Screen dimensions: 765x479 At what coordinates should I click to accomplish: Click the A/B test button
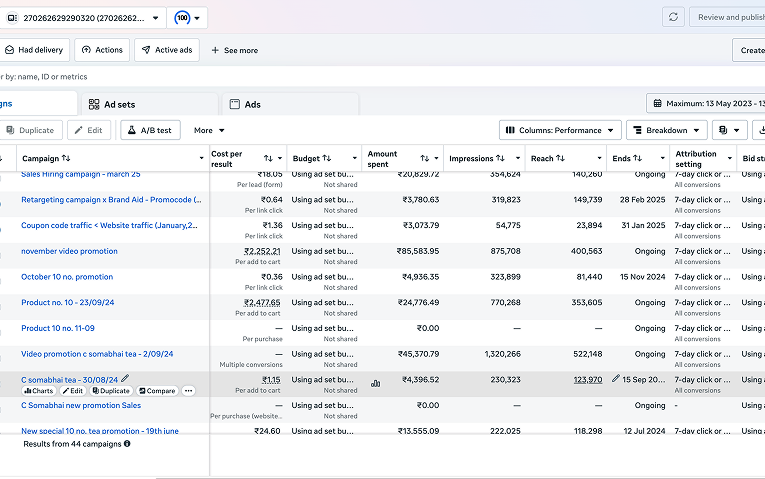pos(150,130)
